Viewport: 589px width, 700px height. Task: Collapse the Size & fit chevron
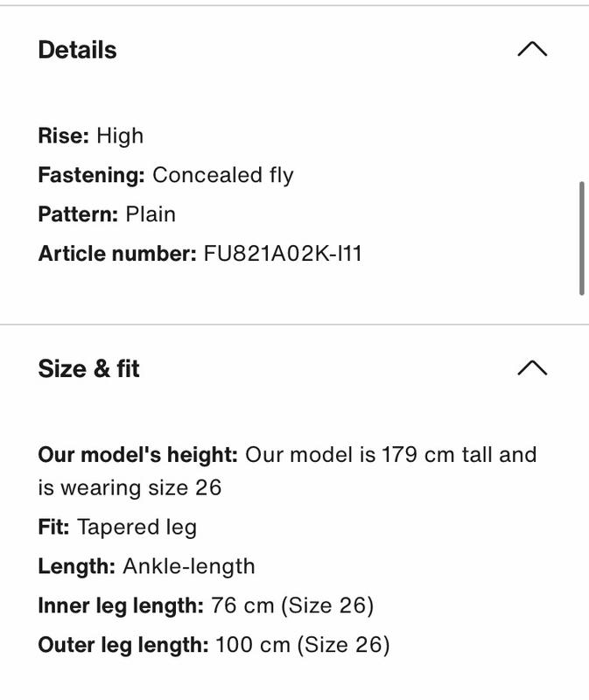click(532, 367)
